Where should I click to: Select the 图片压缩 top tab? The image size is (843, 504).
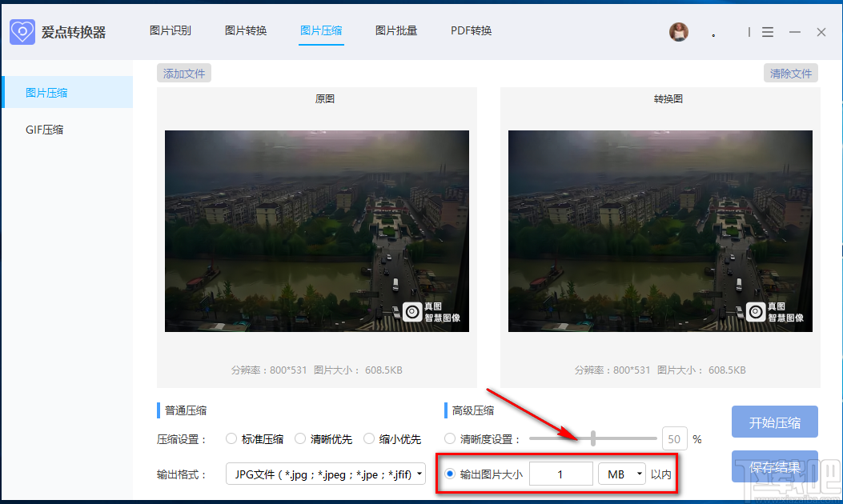click(321, 30)
